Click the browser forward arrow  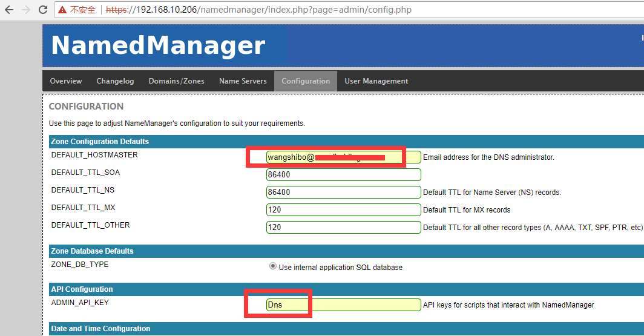coord(26,10)
